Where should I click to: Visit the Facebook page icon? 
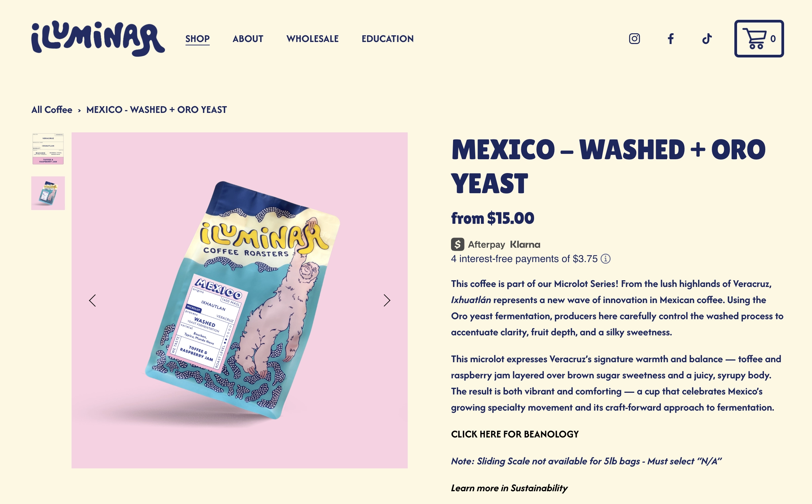(671, 39)
